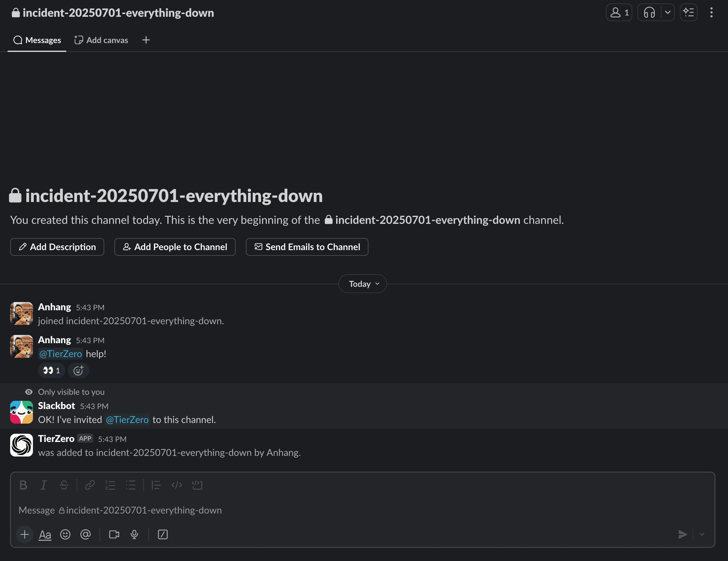Select the Add canvas tab
This screenshot has height=561, width=728.
[x=101, y=40]
